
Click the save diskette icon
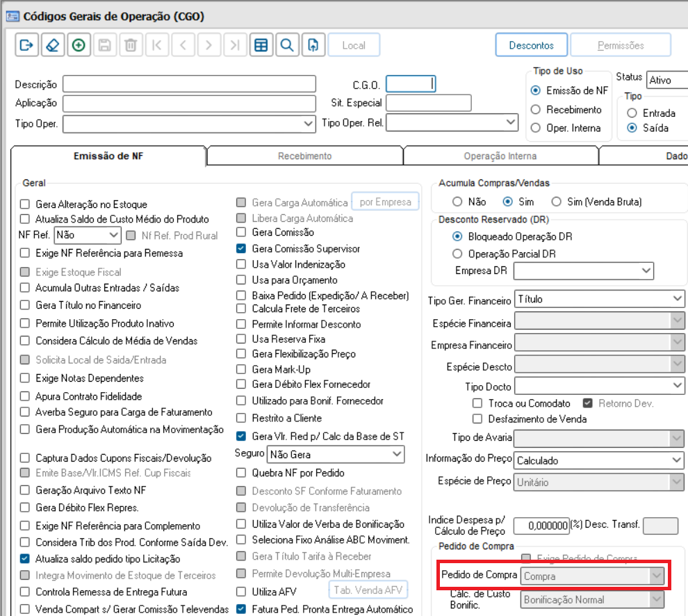[x=104, y=44]
